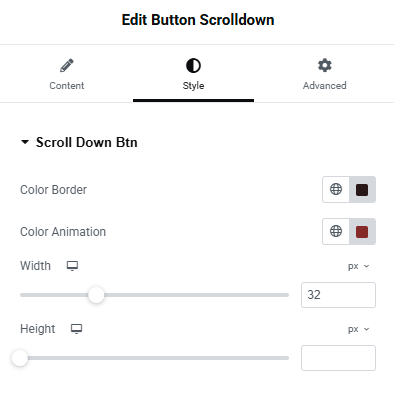The height and width of the screenshot is (393, 394).
Task: Open global colors for Color Animation
Action: 336,231
